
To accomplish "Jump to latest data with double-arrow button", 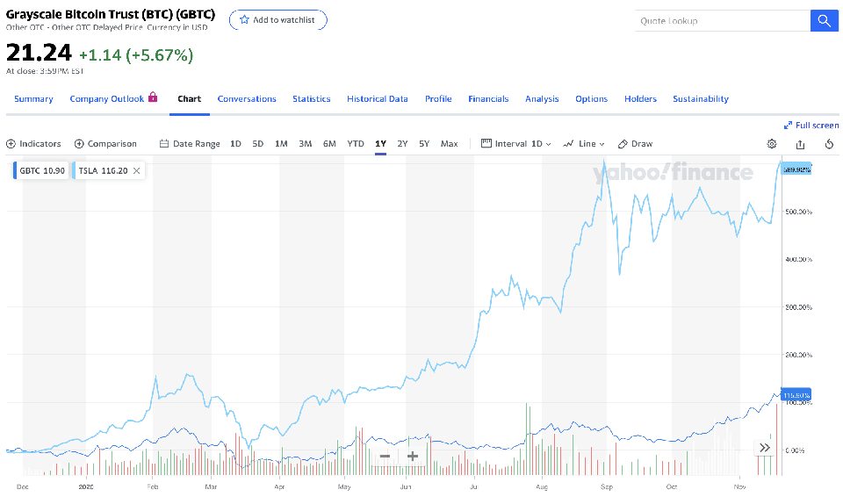I will pos(764,447).
